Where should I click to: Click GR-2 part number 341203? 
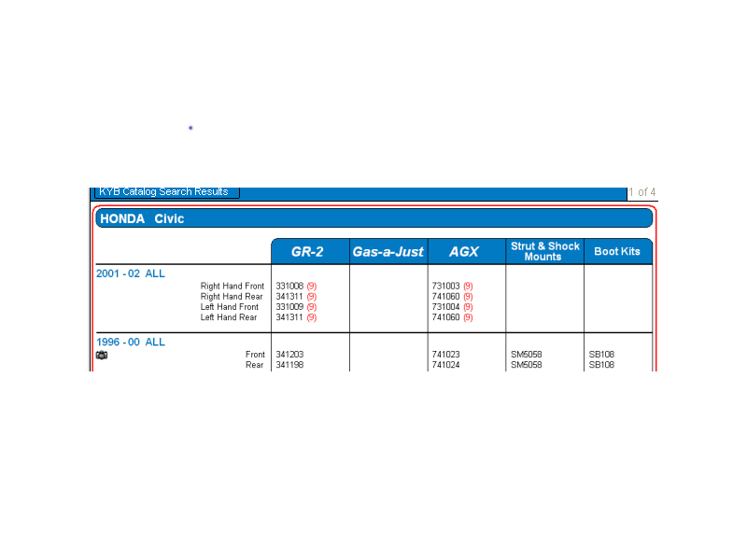289,355
